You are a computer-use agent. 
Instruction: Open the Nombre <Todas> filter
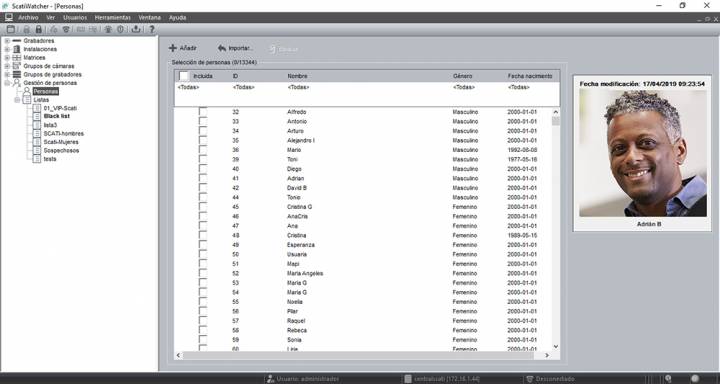point(298,87)
